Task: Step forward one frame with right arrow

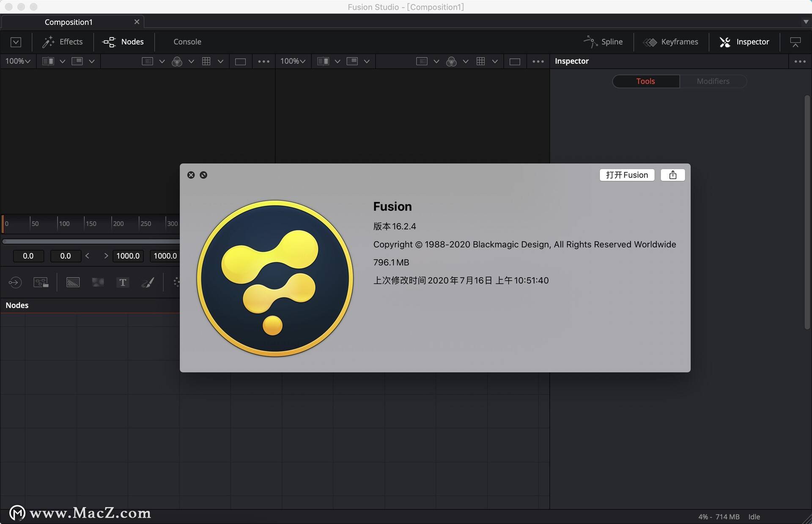Action: (106, 256)
